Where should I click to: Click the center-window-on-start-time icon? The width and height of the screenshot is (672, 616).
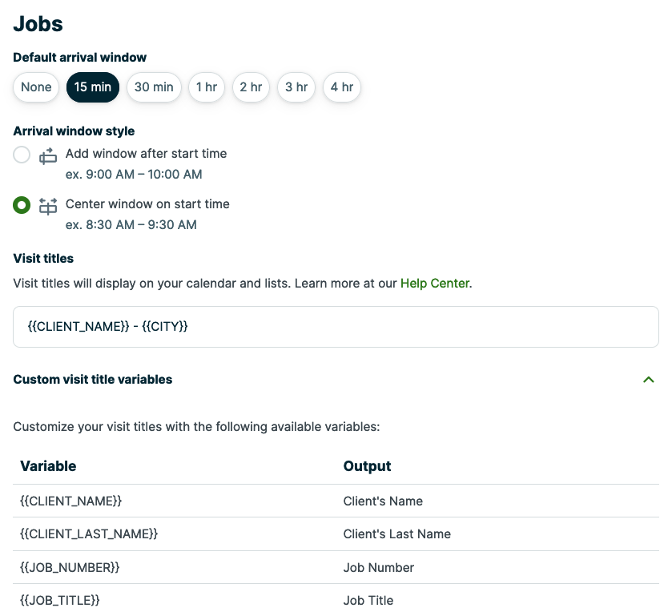click(48, 205)
